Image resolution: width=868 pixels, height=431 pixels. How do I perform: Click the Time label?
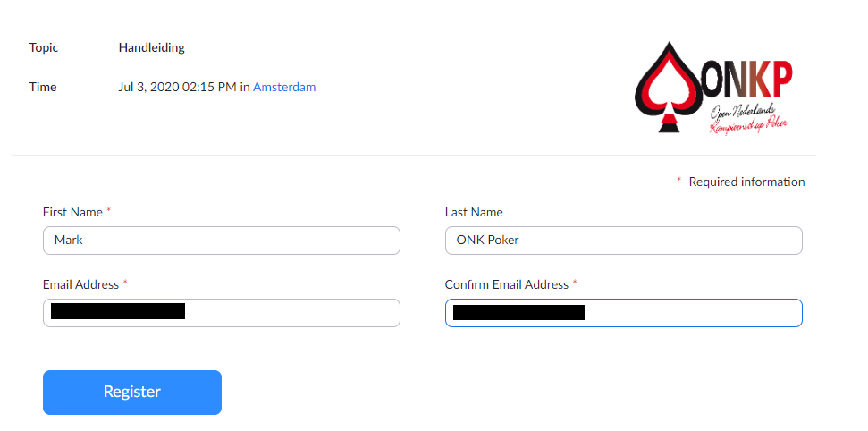point(43,87)
